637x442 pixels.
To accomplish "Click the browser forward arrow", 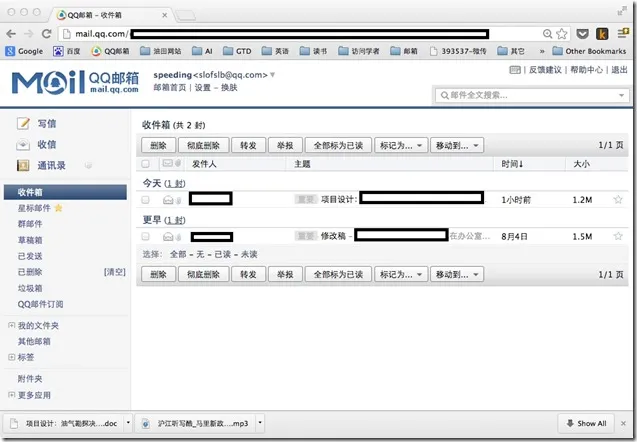I will point(28,34).
